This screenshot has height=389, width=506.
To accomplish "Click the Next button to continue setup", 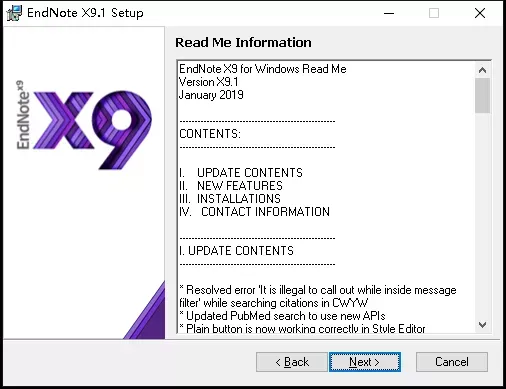I will coord(365,362).
